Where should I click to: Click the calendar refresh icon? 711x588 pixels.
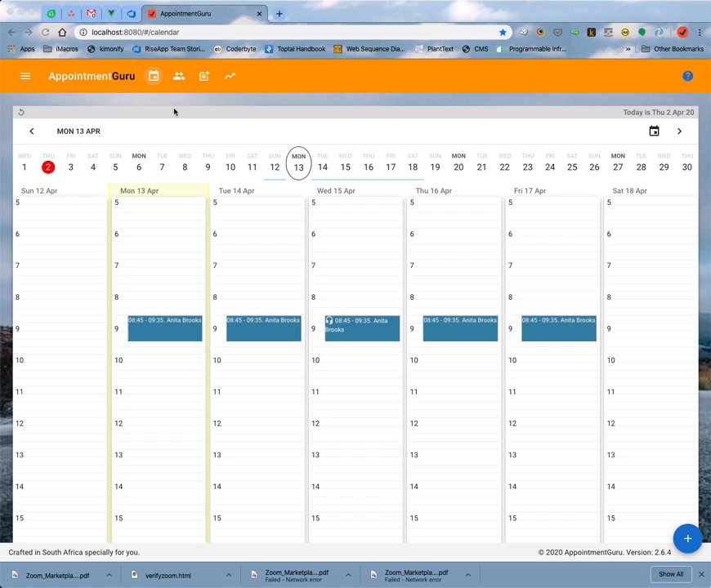(x=21, y=113)
